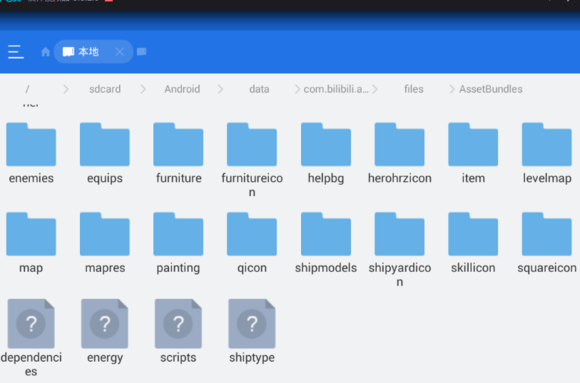
Task: Click the chevron before AssetBundles
Action: [452, 89]
